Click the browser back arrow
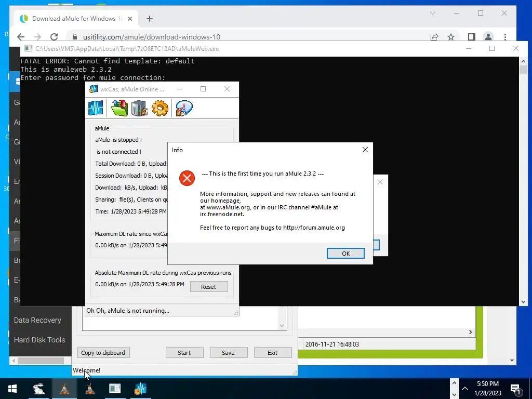532x399 pixels. coord(21,37)
